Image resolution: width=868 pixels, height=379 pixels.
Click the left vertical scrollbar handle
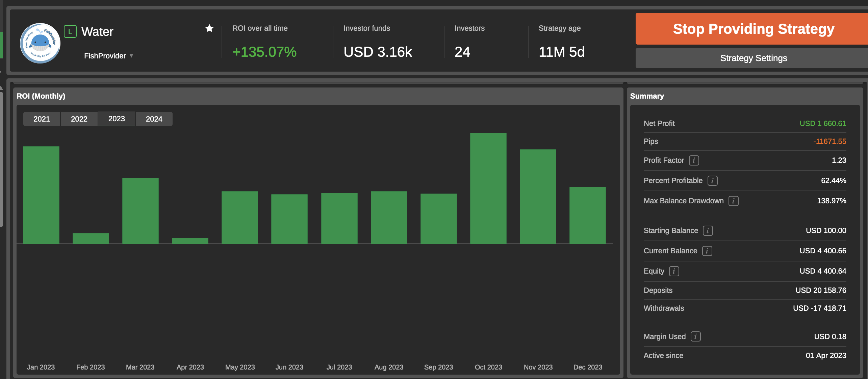coord(1,159)
